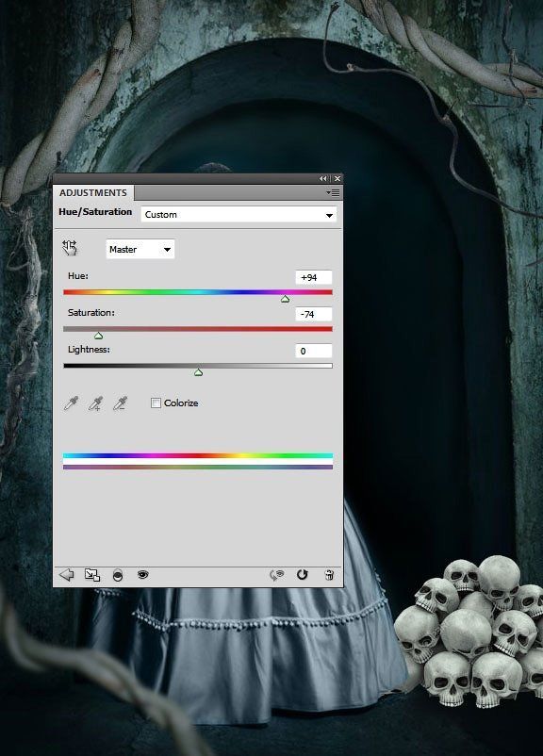The image size is (543, 756).
Task: Toggle layer visibility with the eye icon
Action: [142, 574]
